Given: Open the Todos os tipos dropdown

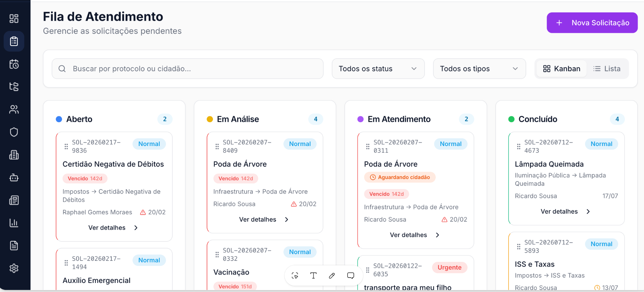Looking at the screenshot, I should point(479,69).
